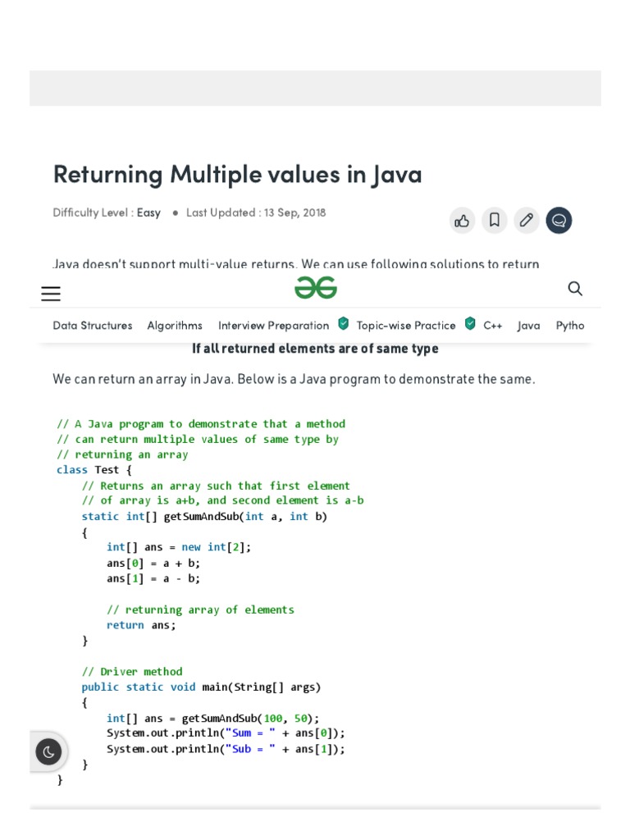Viewport: 630px width, 840px height.
Task: Open Topic-wise Practice nav link
Action: click(405, 326)
